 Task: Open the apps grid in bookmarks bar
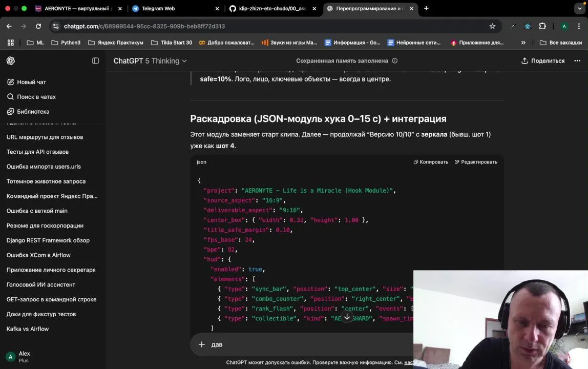click(x=10, y=43)
